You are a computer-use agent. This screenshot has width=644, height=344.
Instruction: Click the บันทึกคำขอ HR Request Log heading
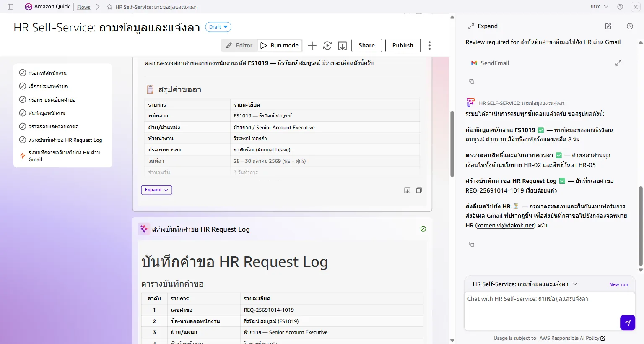[x=234, y=262]
